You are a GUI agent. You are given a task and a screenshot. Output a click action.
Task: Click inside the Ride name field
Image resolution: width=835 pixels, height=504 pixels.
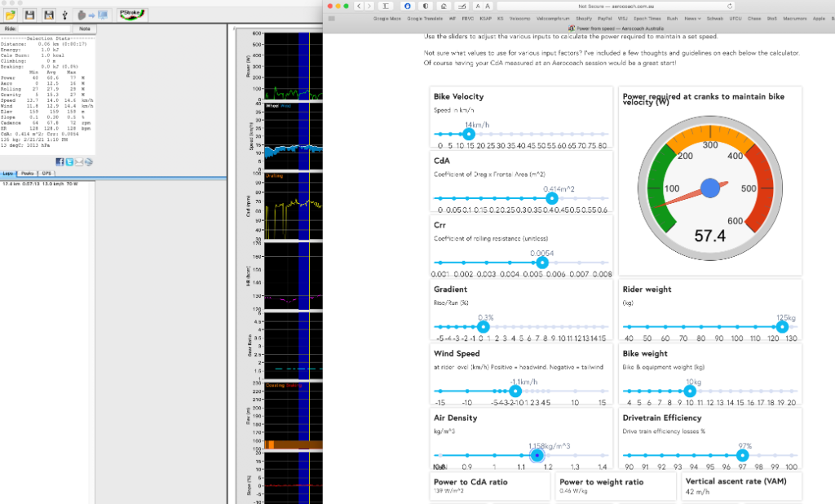coord(45,28)
